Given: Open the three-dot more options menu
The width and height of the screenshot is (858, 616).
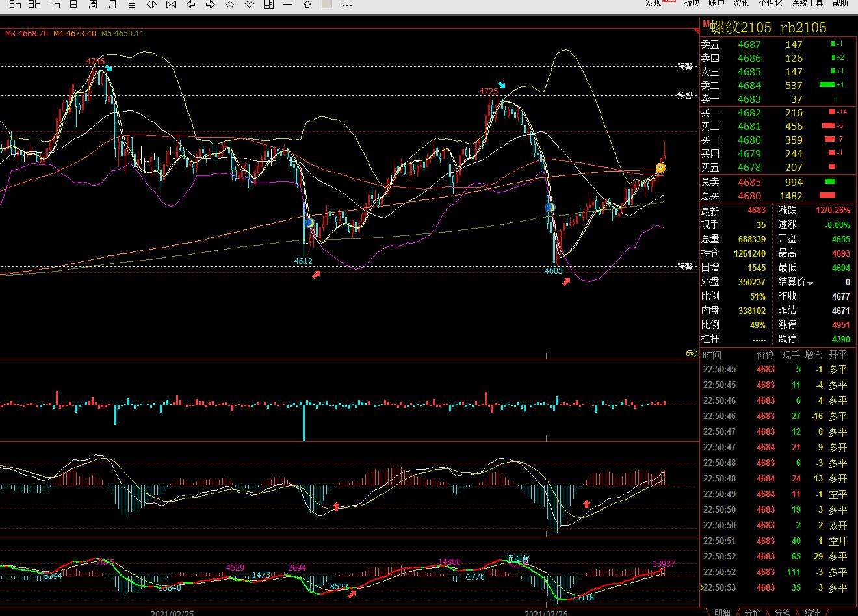Looking at the screenshot, I should click(x=347, y=4).
